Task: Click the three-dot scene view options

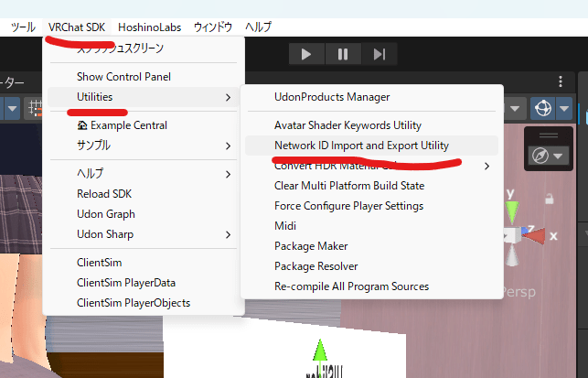Action: pos(561,81)
